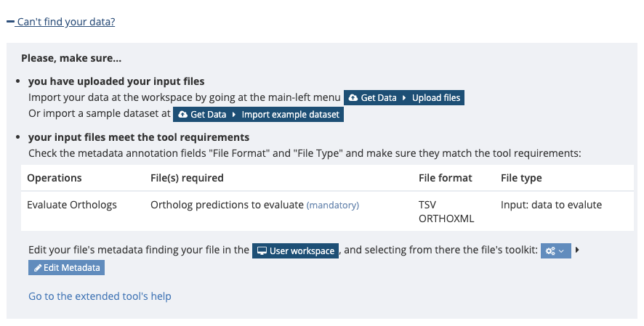Open the file toolkit gears dropdown

point(556,250)
